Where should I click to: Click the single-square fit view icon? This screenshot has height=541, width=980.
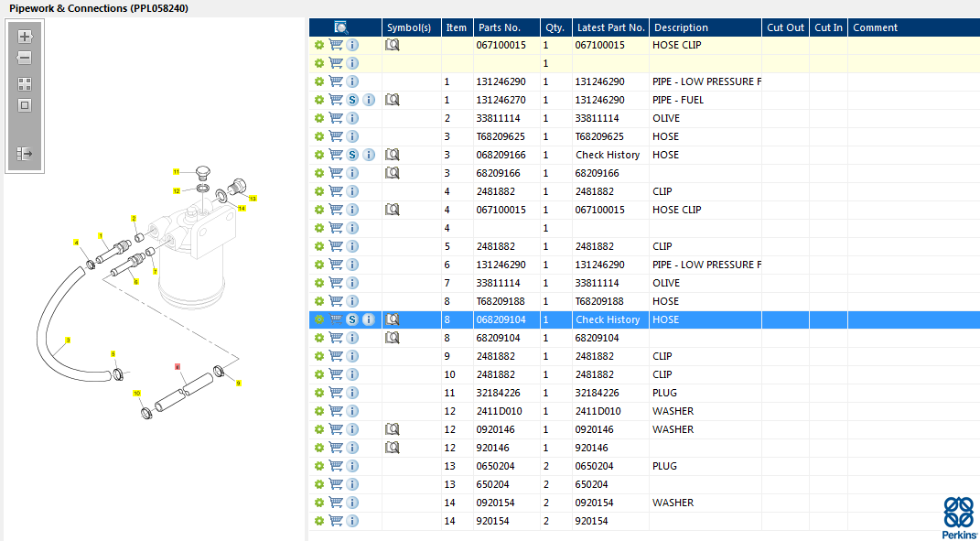25,104
